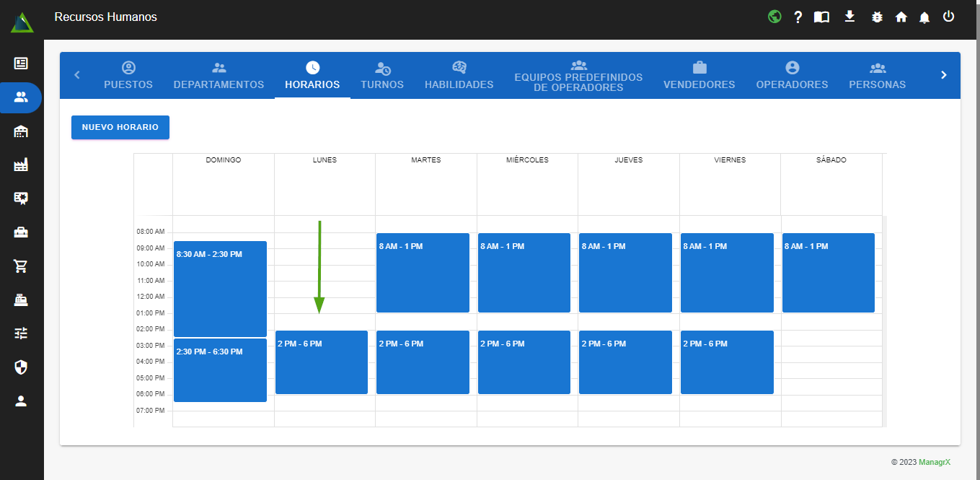
Task: Go to home via the house icon
Action: coord(901,17)
